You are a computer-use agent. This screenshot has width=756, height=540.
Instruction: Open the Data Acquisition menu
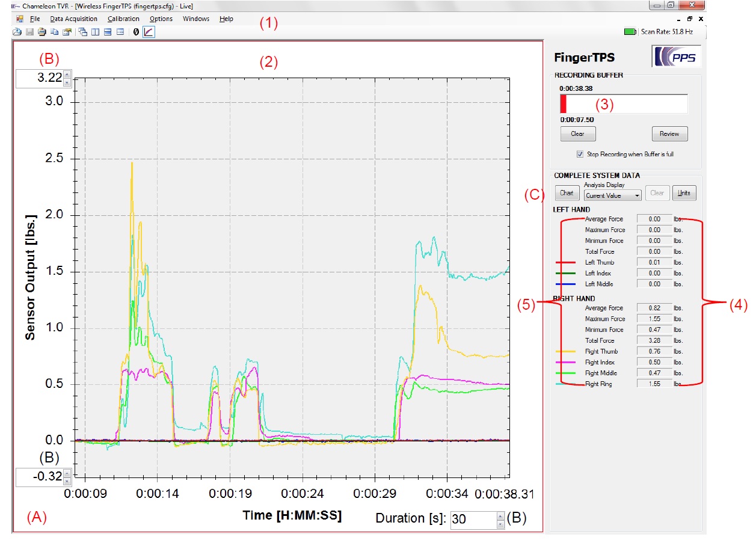73,19
